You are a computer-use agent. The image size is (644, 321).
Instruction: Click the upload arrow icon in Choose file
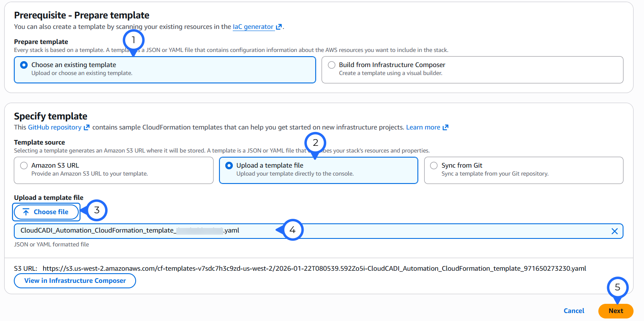26,212
